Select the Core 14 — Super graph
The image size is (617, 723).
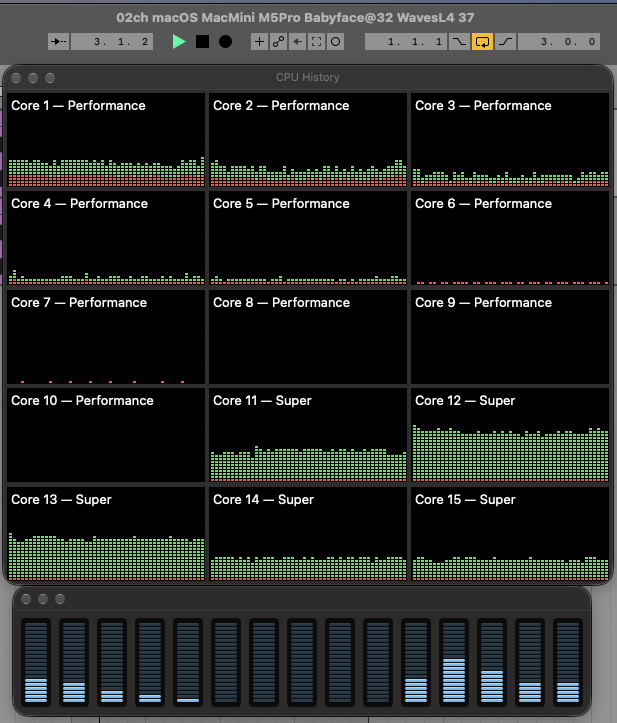(x=308, y=533)
